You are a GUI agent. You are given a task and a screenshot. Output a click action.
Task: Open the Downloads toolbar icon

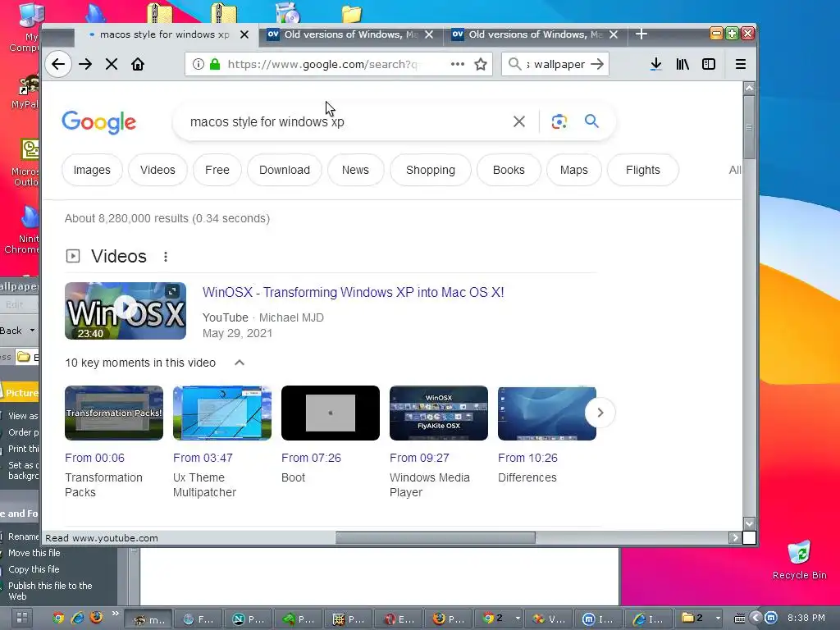coord(655,64)
